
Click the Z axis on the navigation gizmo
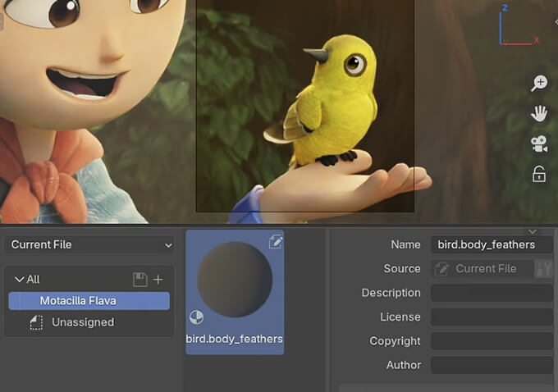click(505, 8)
